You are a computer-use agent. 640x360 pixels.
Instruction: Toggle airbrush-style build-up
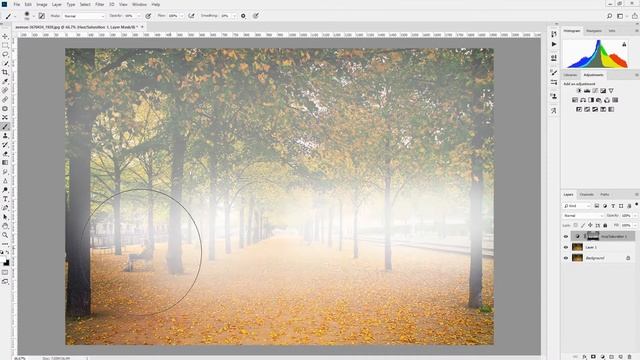[191, 16]
